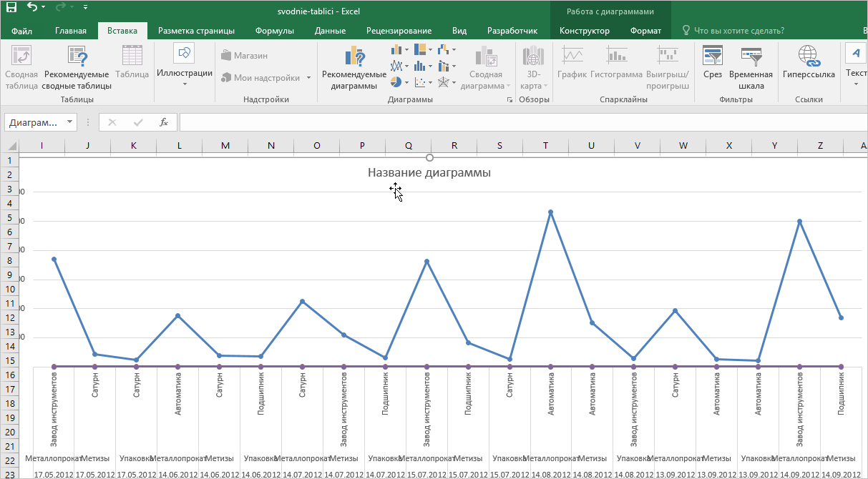Viewport: 868px width, 479px height.
Task: Open Customize Quick Access Toolbar dropdown
Action: click(85, 8)
